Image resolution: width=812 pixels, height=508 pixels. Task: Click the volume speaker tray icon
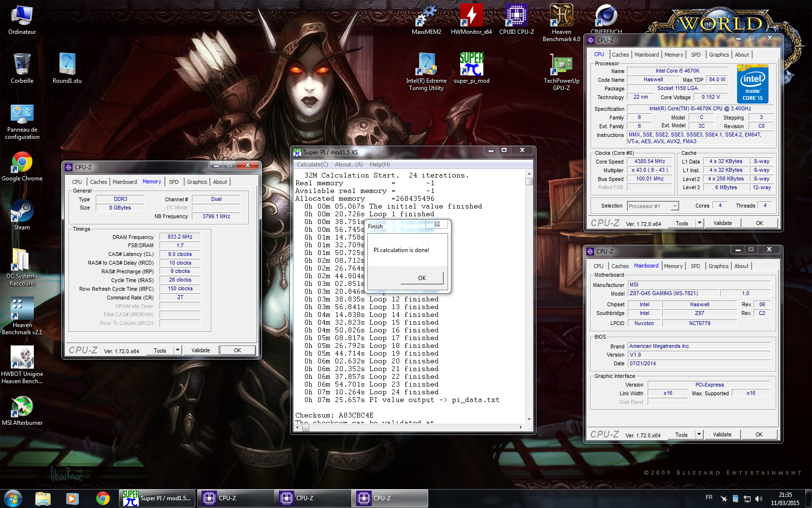758,498
